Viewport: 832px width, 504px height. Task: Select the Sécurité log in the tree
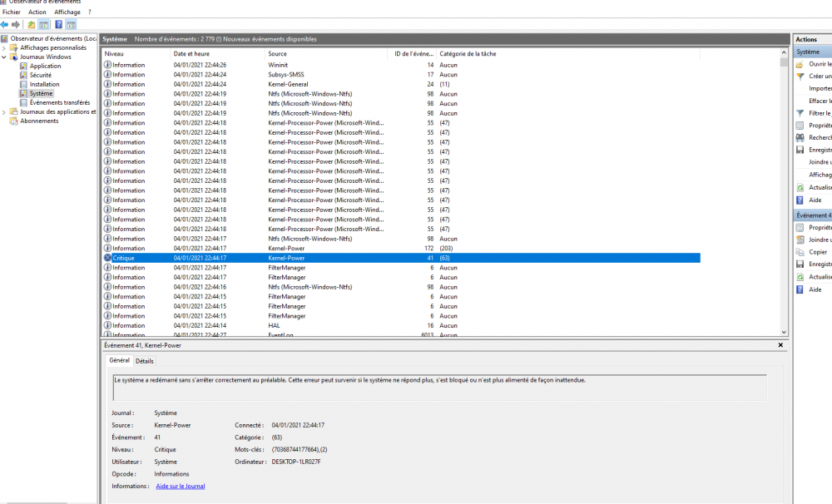click(41, 76)
